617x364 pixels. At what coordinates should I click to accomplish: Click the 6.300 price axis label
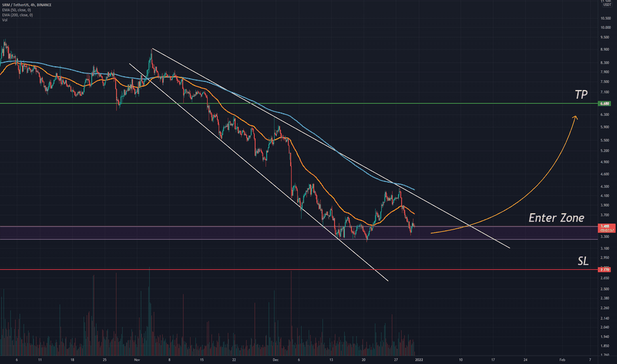pos(606,114)
